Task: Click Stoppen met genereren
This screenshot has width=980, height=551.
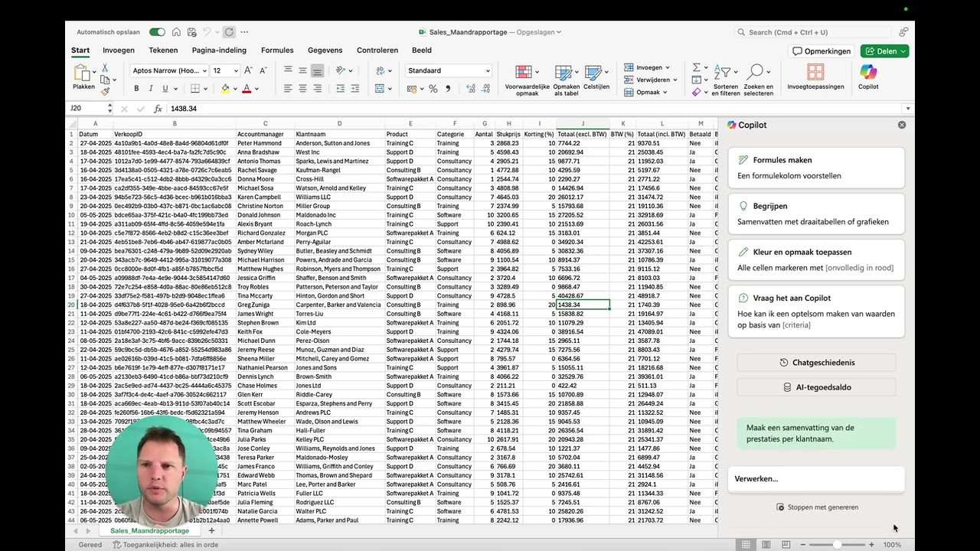Action: point(817,507)
